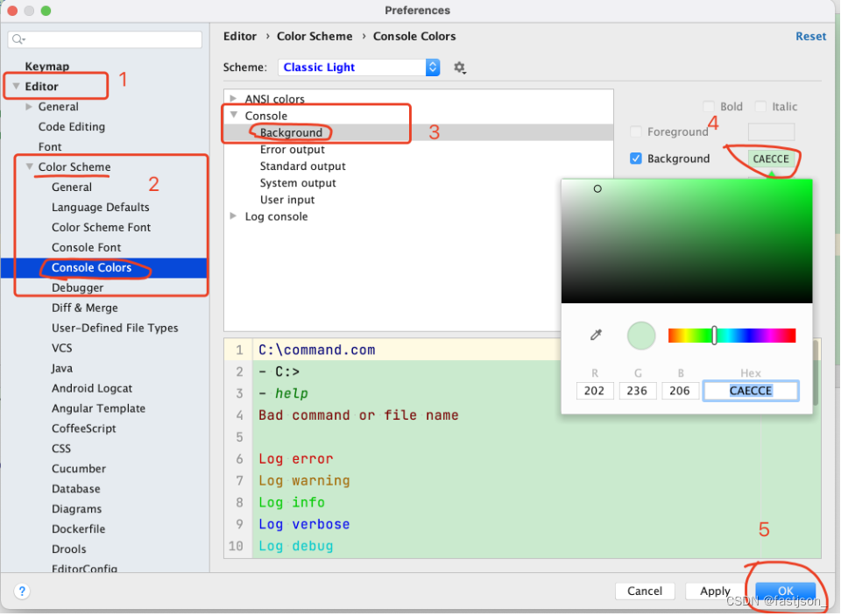Select VCS color settings

point(61,348)
